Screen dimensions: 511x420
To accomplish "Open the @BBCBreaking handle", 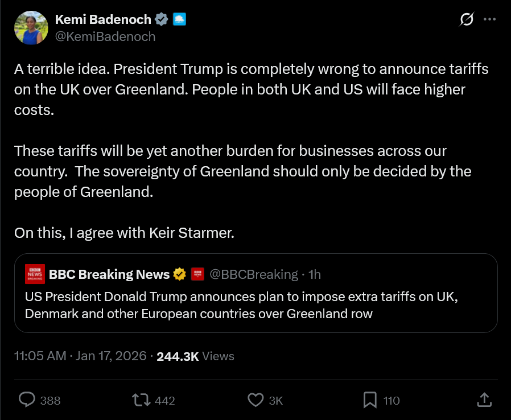I will pos(254,274).
